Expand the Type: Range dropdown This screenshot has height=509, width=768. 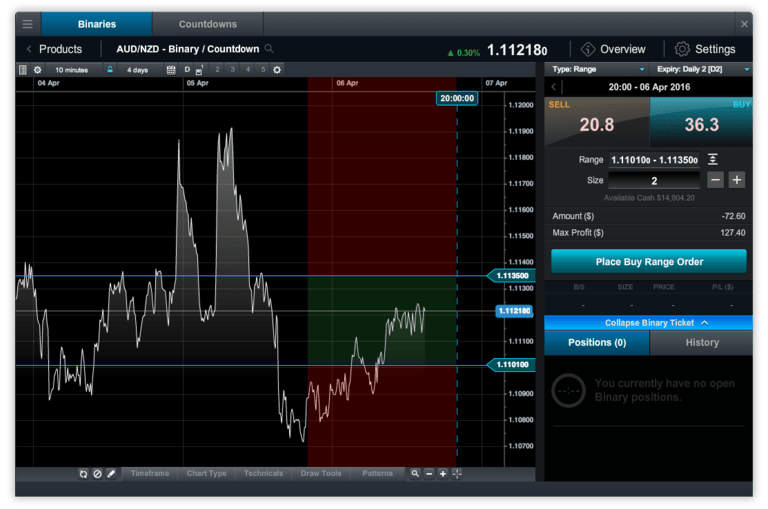pos(597,69)
